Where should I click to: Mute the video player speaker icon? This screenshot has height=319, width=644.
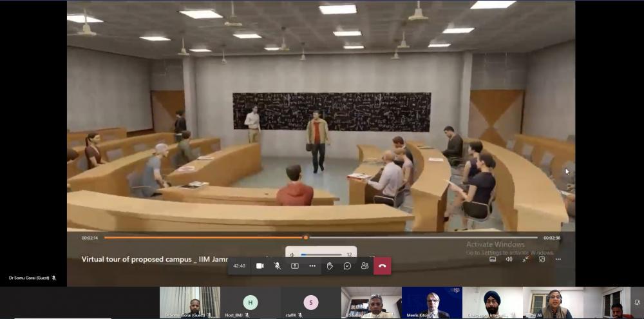point(509,259)
